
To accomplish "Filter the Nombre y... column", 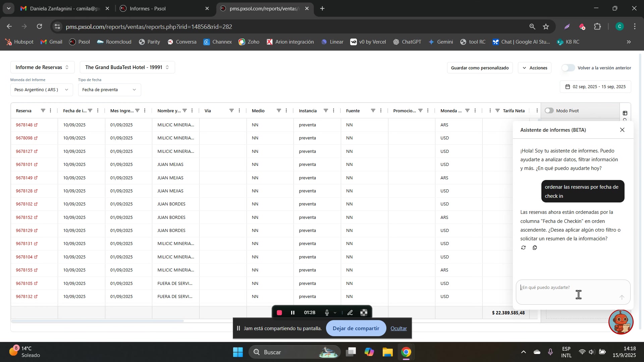I will pyautogui.click(x=184, y=111).
